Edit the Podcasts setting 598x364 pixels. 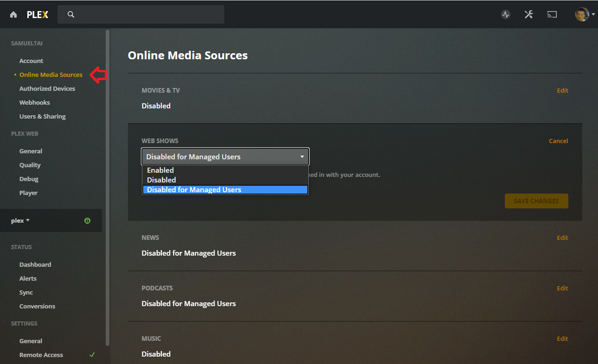pos(562,288)
